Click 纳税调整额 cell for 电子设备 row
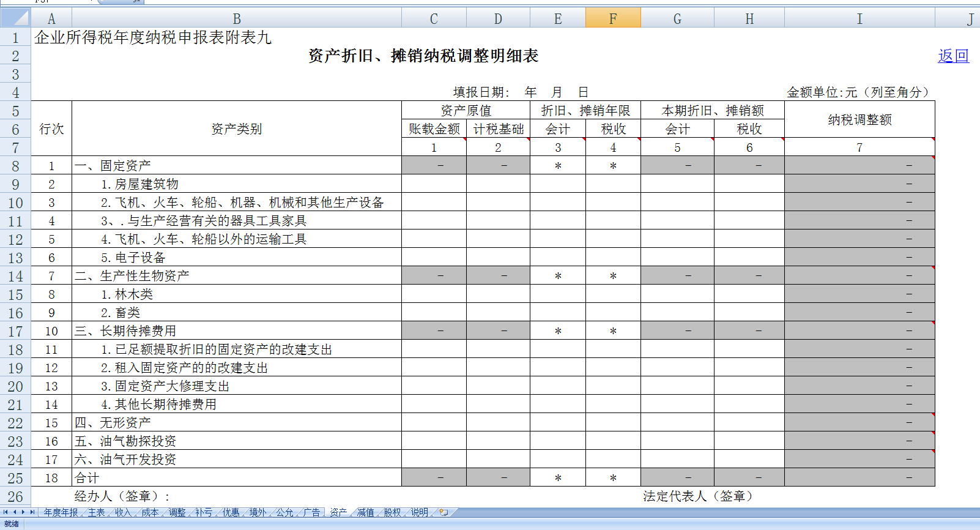The width and height of the screenshot is (980, 530). 859,258
